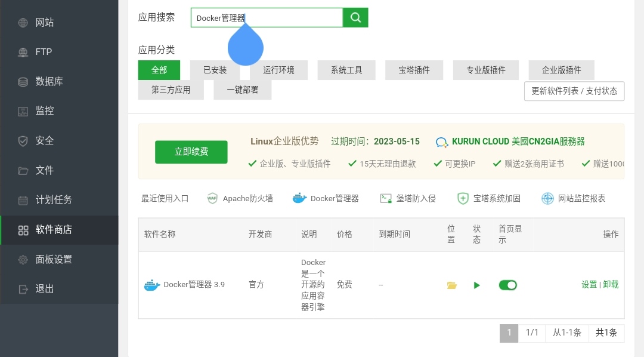Click the 网站 sidebar menu label

[x=45, y=23]
